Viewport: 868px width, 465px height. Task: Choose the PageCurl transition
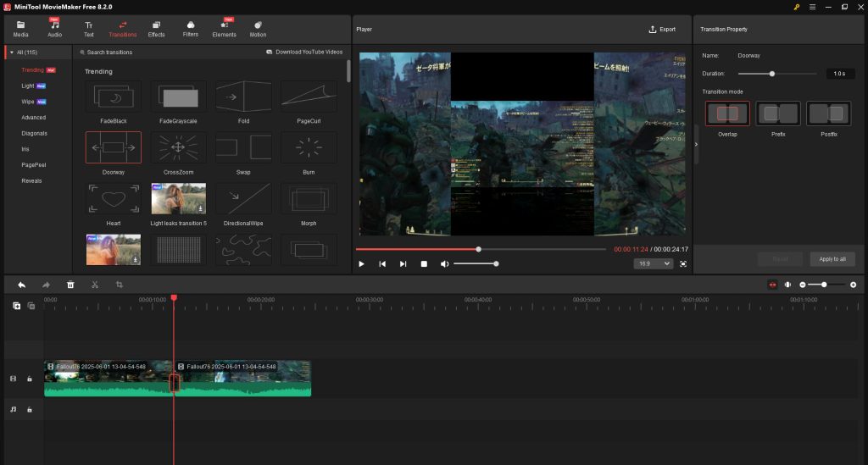[x=309, y=97]
